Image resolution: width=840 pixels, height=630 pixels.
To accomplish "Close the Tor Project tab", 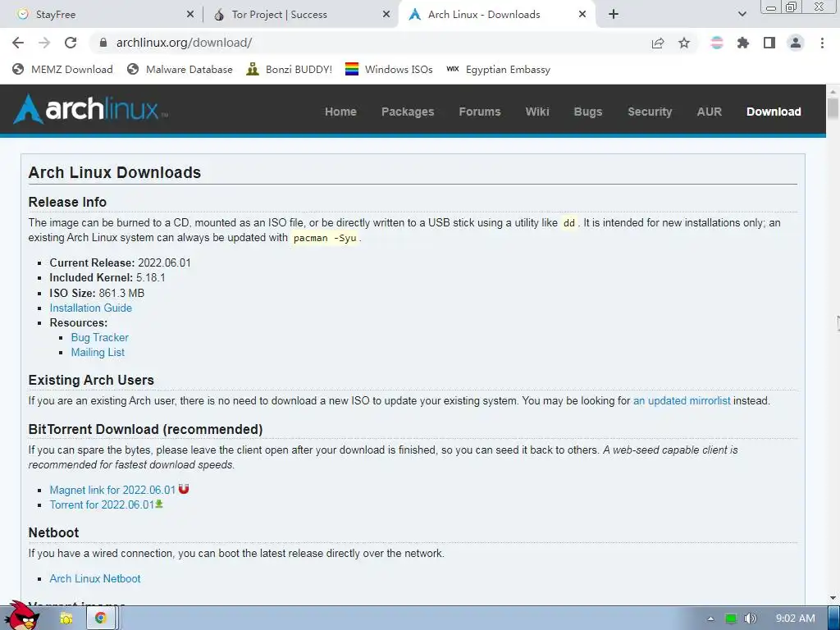I will (x=386, y=15).
